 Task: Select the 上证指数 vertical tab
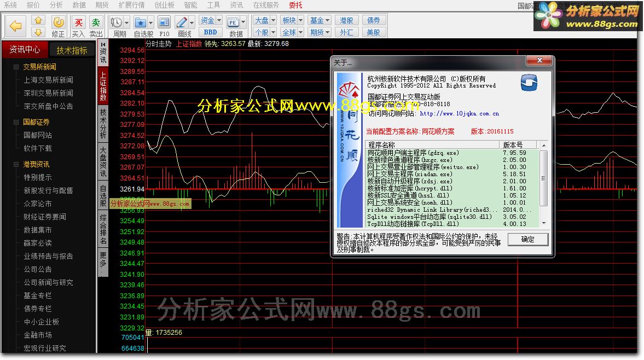103,86
